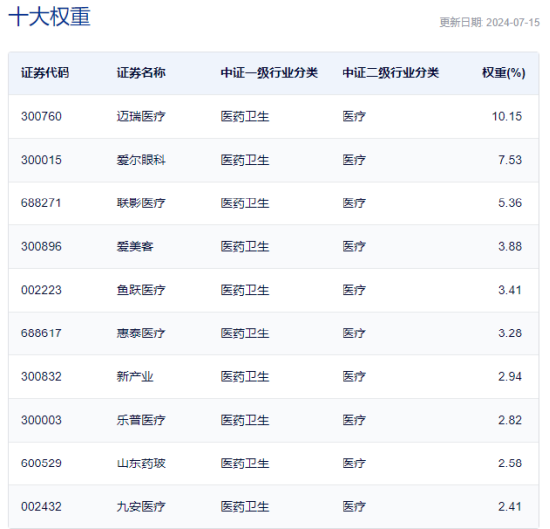The height and width of the screenshot is (529, 550).
Task: Select stock code 688617
Action: [x=41, y=333]
